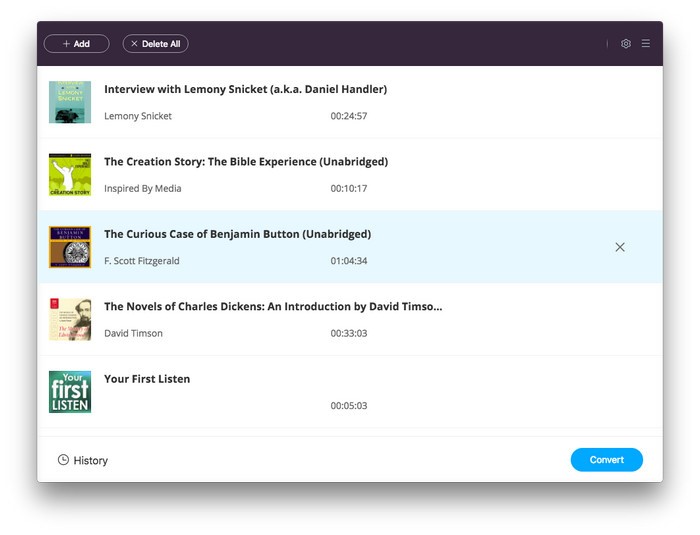Select Interview with Lemony Snicket title
This screenshot has width=700, height=535.
(245, 89)
